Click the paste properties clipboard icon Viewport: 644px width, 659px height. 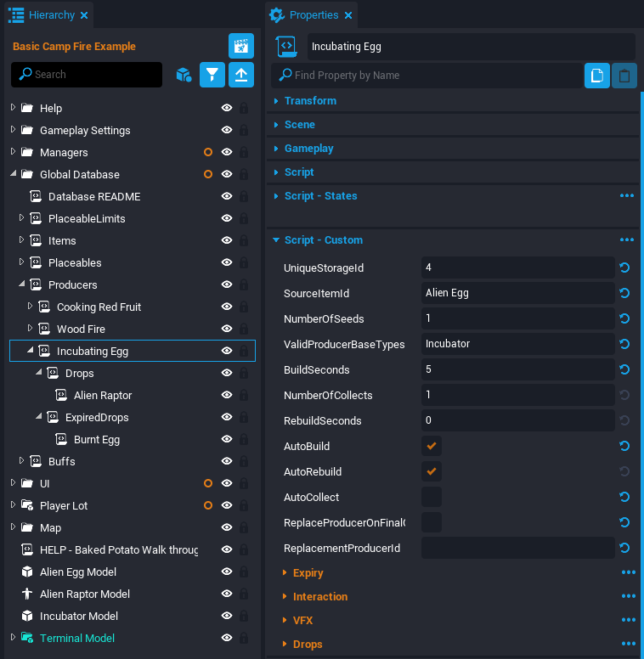(624, 76)
